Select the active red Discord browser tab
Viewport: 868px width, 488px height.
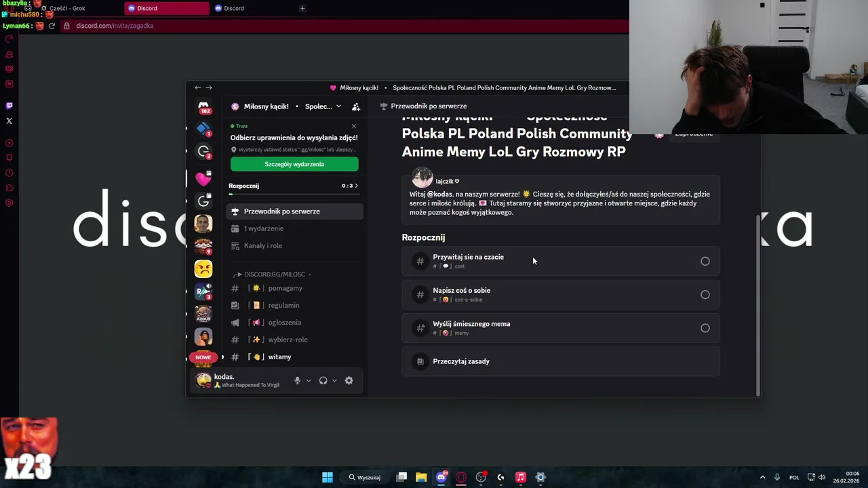coord(167,8)
